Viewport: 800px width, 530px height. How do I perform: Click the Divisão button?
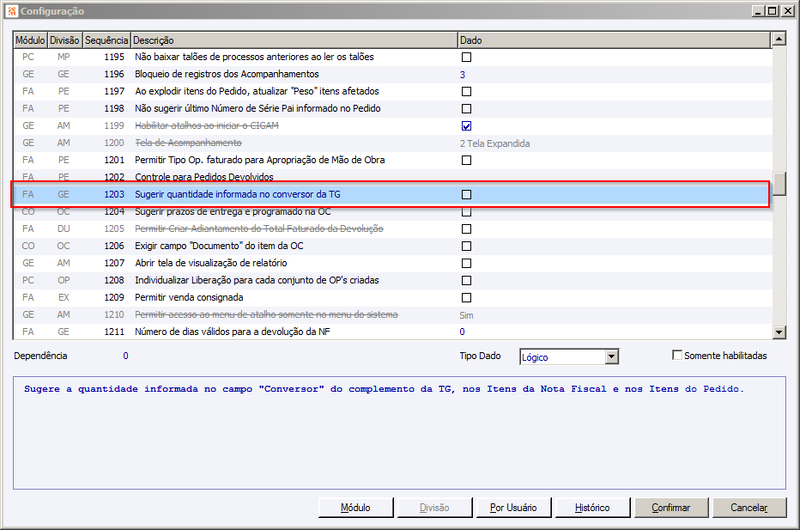[434, 508]
